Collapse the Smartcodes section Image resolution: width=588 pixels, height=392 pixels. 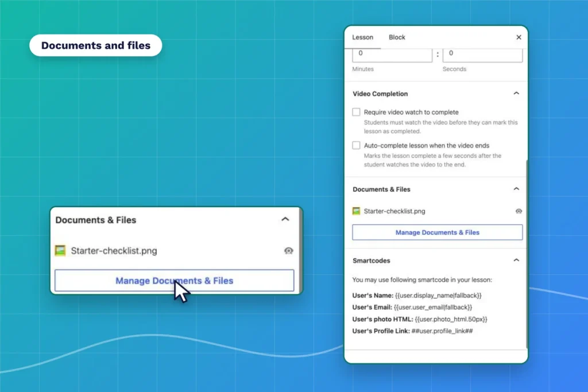click(516, 260)
